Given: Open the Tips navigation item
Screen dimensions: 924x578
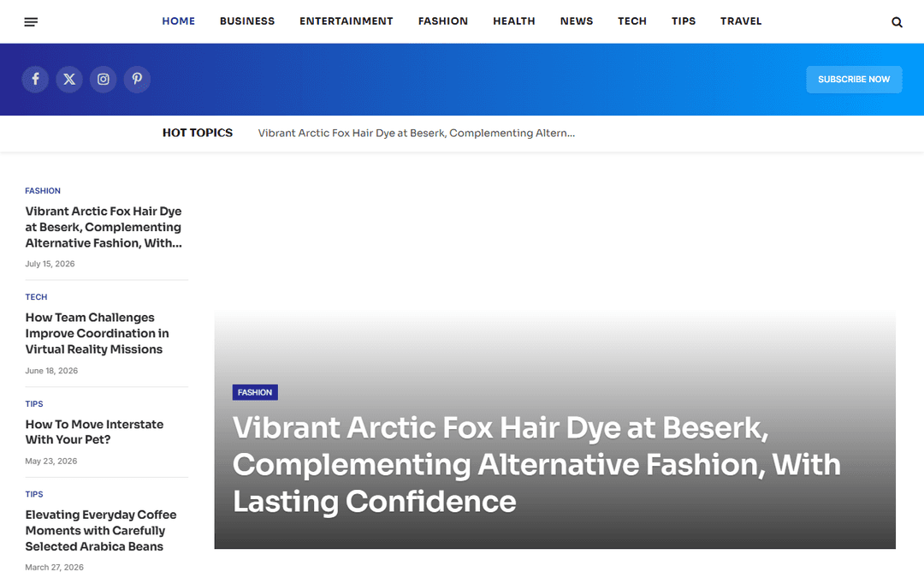Looking at the screenshot, I should click(684, 21).
